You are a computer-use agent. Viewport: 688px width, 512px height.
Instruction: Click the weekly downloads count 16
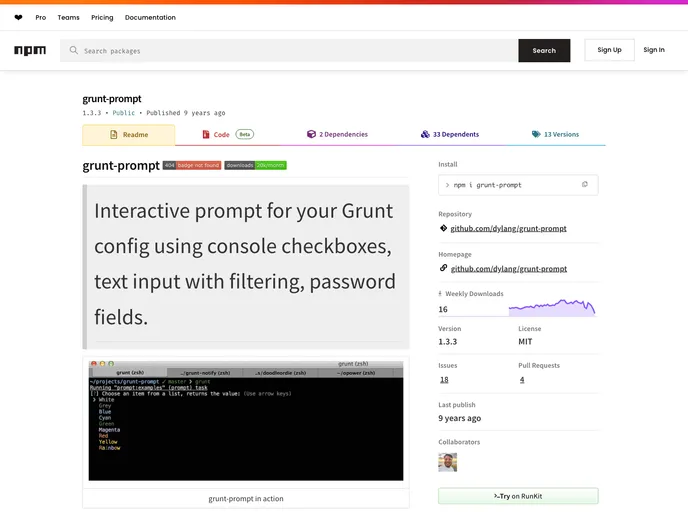coord(443,309)
